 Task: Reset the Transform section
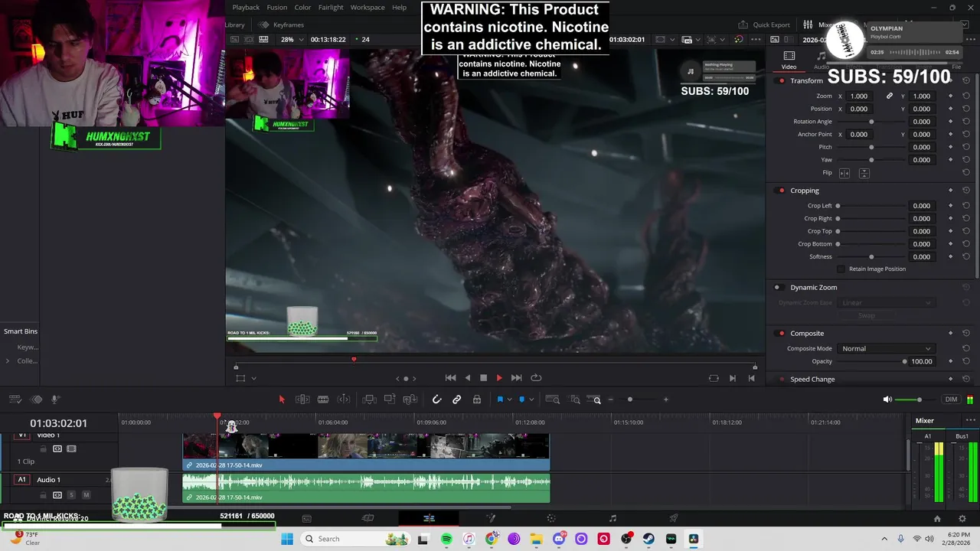point(966,81)
